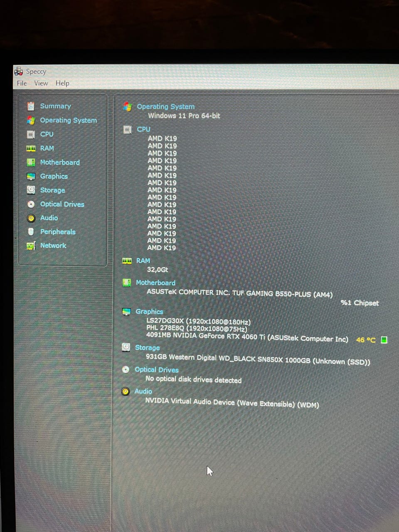Click the WD_BLACK SN850X storage entry
This screenshot has height=532, width=399.
click(258, 360)
